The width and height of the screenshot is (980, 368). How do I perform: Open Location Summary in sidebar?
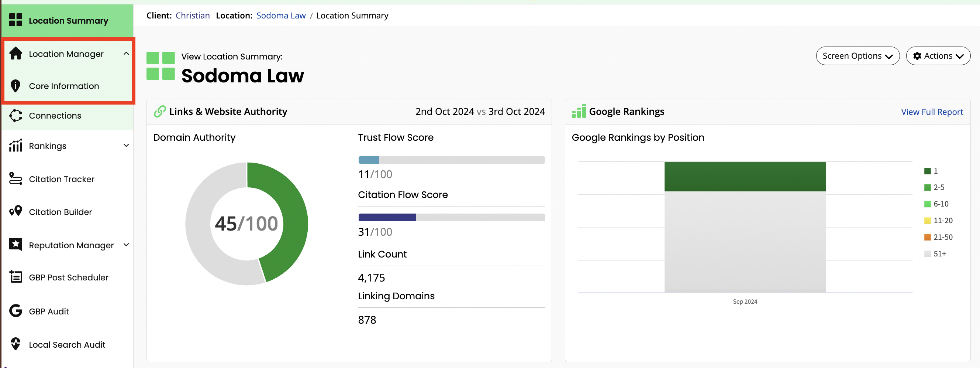coord(67,21)
